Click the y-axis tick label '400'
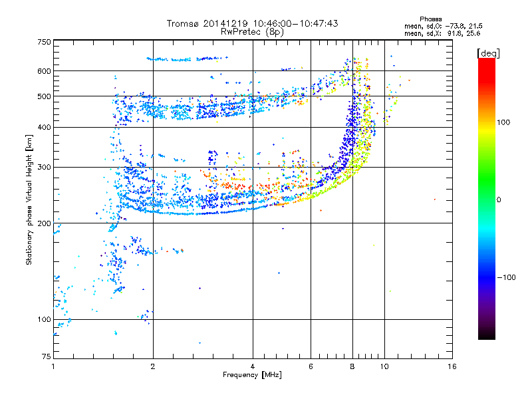Screen dimensions: 532x399 [x=45, y=128]
